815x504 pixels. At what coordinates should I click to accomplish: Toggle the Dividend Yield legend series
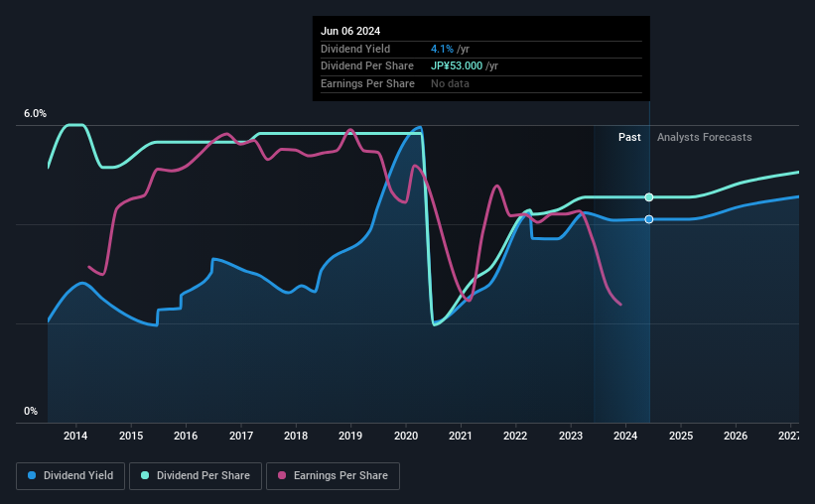[70, 476]
